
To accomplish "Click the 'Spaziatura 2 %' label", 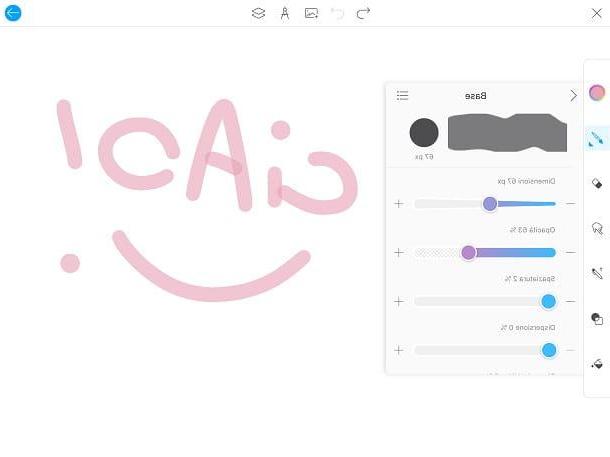I will point(530,279).
